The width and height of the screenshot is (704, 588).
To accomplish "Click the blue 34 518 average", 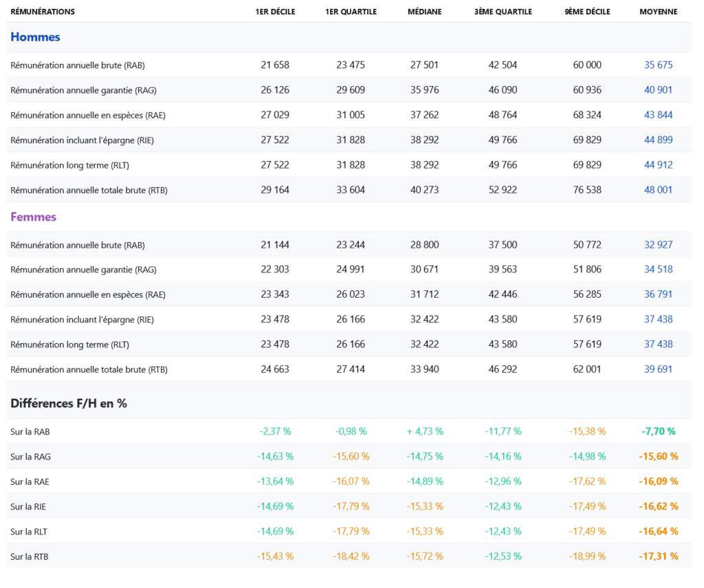I will tap(658, 269).
